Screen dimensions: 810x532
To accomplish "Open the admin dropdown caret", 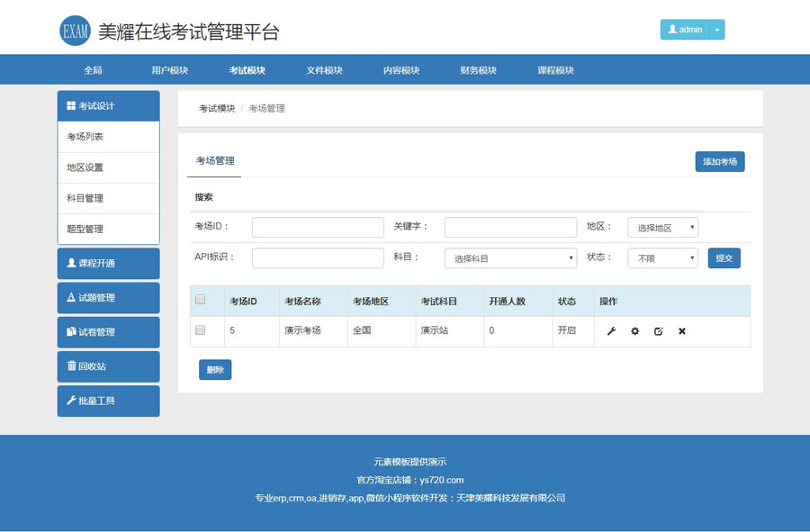I will (x=717, y=30).
